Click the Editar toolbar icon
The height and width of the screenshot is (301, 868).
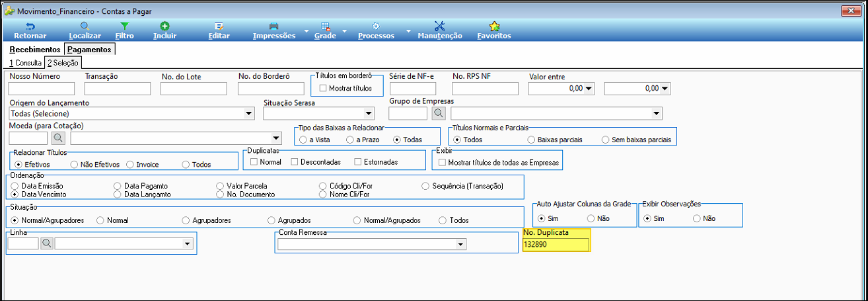(x=219, y=26)
